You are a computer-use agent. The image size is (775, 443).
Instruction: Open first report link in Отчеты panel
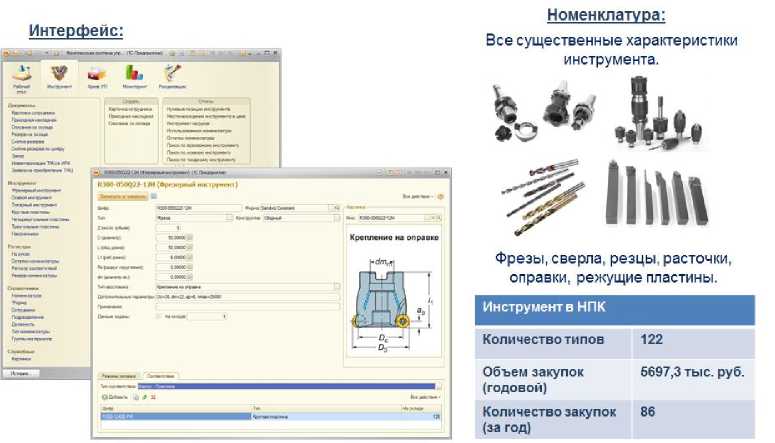click(198, 109)
